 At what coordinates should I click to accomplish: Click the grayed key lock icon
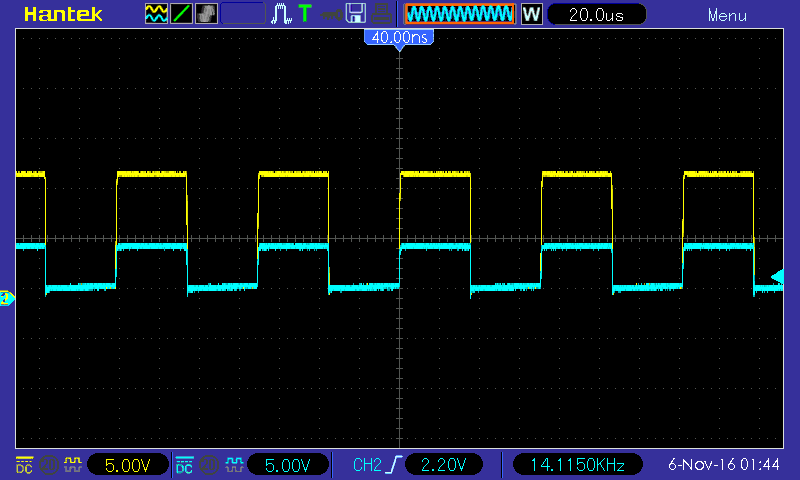pos(331,15)
